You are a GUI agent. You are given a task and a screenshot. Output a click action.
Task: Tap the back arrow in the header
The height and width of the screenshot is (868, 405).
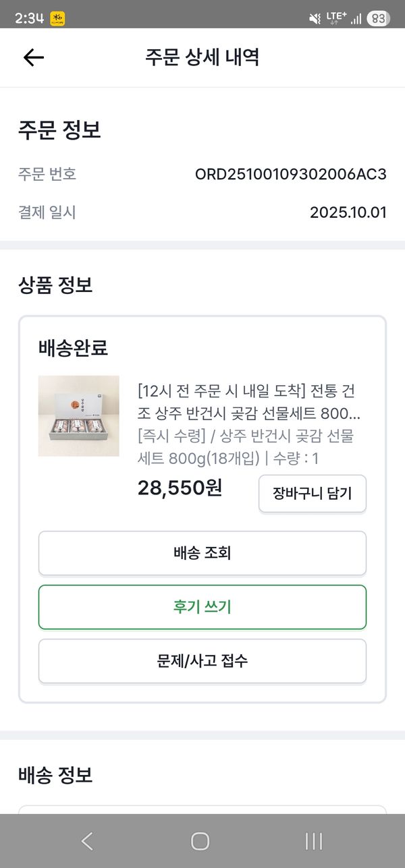point(33,57)
